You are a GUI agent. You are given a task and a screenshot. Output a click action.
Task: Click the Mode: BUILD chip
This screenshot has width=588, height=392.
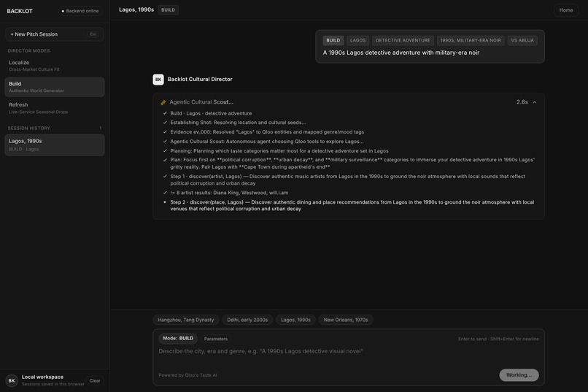(x=178, y=339)
